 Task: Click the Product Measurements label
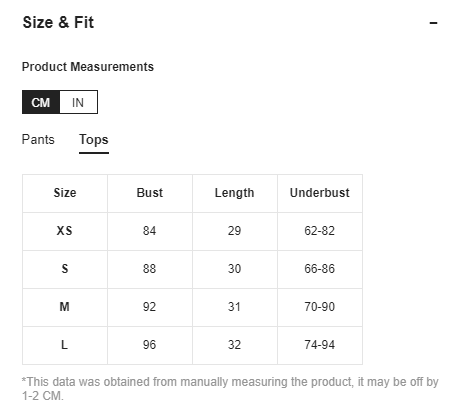click(x=88, y=67)
